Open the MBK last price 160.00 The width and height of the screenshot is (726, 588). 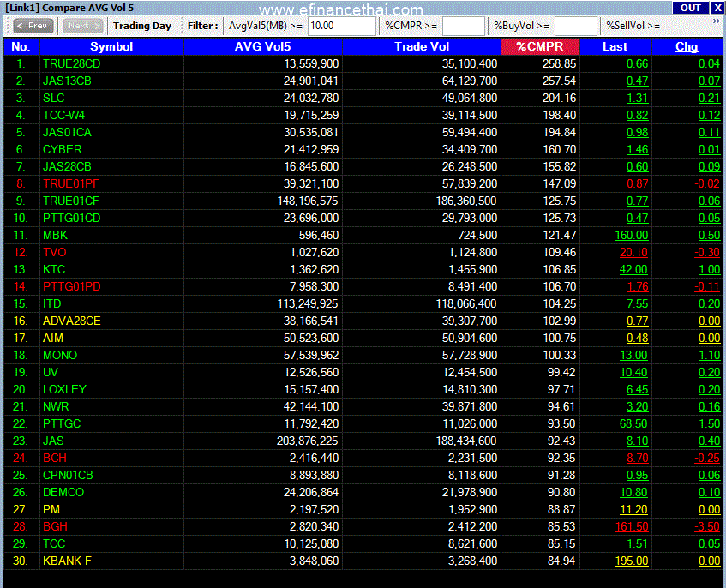[632, 235]
